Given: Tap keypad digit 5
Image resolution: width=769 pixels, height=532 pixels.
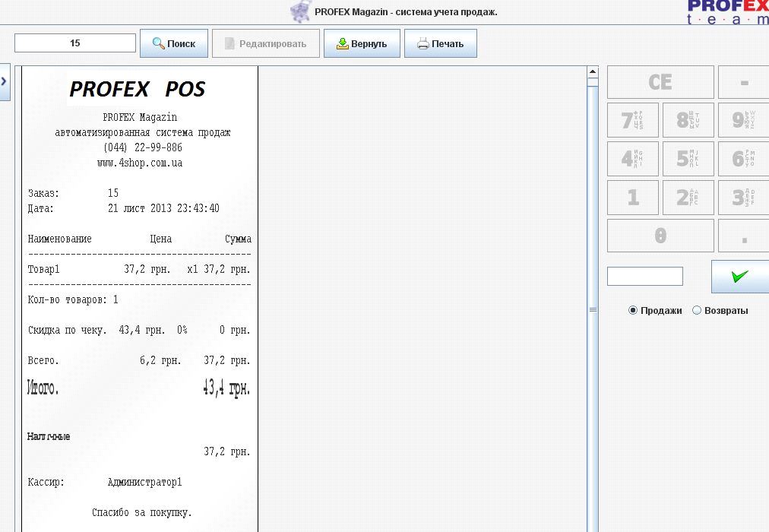Looking at the screenshot, I should pos(688,158).
